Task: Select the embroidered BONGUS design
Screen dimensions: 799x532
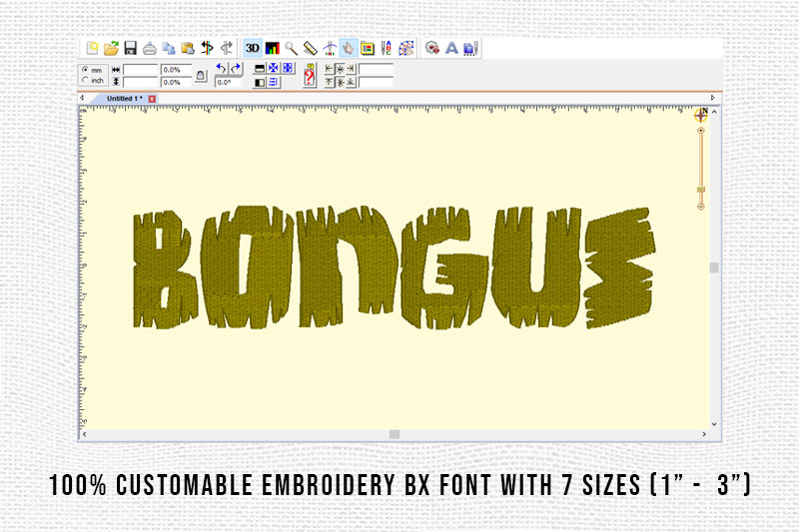Action: pyautogui.click(x=394, y=267)
